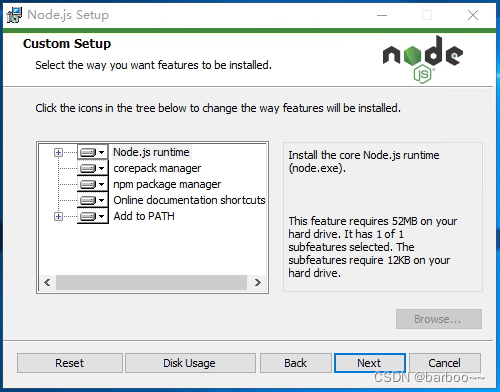This screenshot has width=500, height=392.
Task: Expand the Add to PATH tree node
Action: [x=58, y=216]
